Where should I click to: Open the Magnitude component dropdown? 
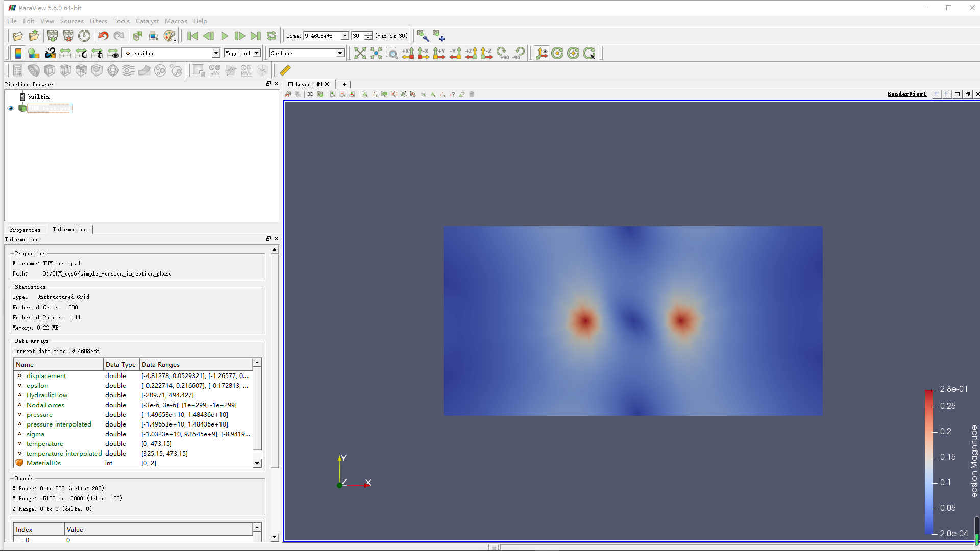[x=242, y=53]
